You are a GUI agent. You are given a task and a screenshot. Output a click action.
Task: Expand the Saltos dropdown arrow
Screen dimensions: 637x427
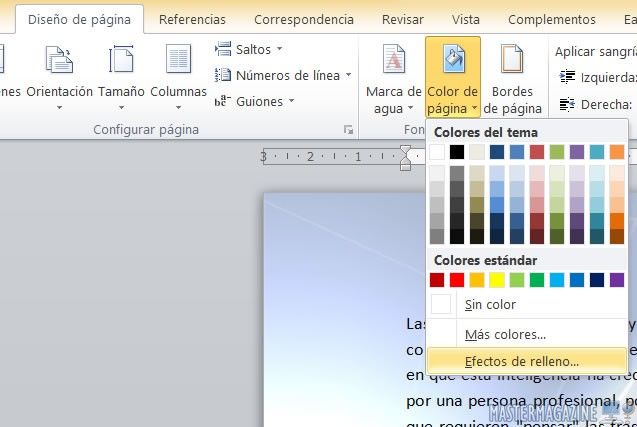280,49
